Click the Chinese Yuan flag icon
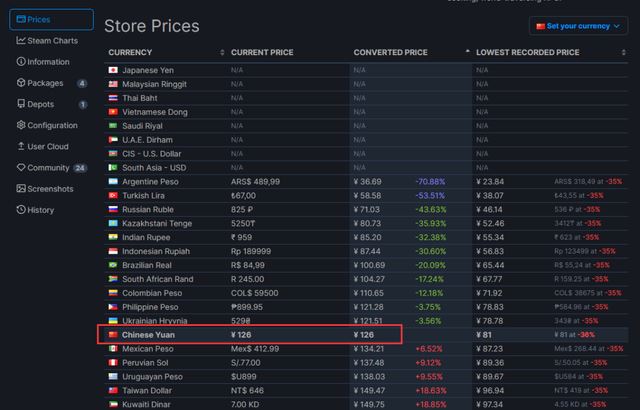 113,334
